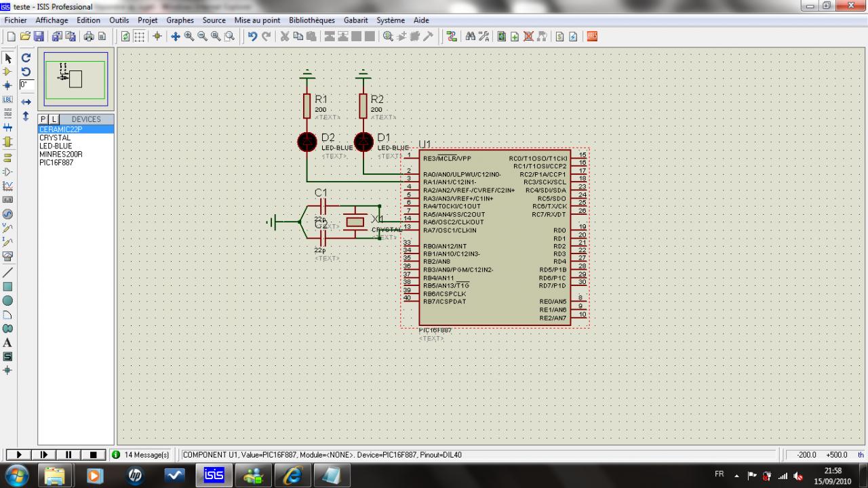Viewport: 868px width, 488px height.
Task: Toggle the grid display
Action: pyautogui.click(x=139, y=36)
